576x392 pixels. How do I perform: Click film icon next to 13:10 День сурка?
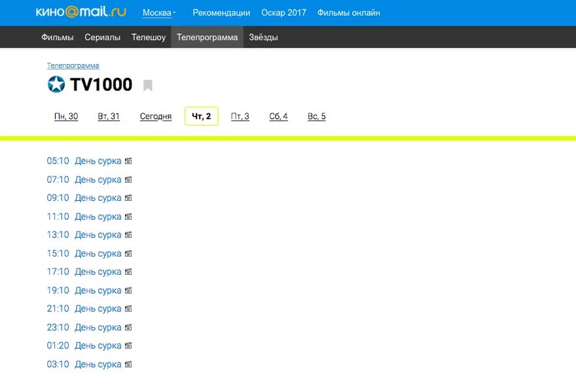[128, 235]
